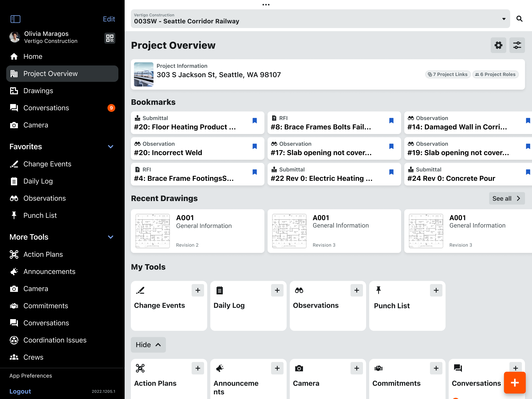This screenshot has width=532, height=399.
Task: Open drawing A001 Revision 2 thumbnail
Action: tap(152, 231)
